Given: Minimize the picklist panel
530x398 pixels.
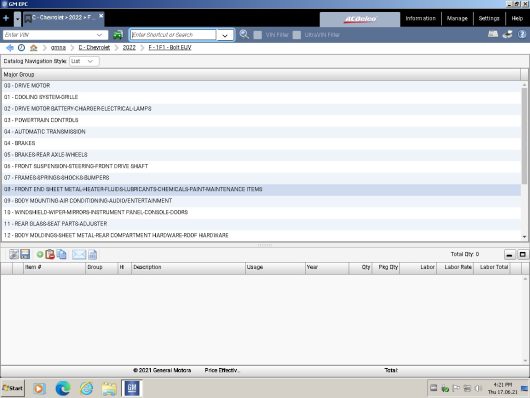Looking at the screenshot, I should click(x=509, y=255).
